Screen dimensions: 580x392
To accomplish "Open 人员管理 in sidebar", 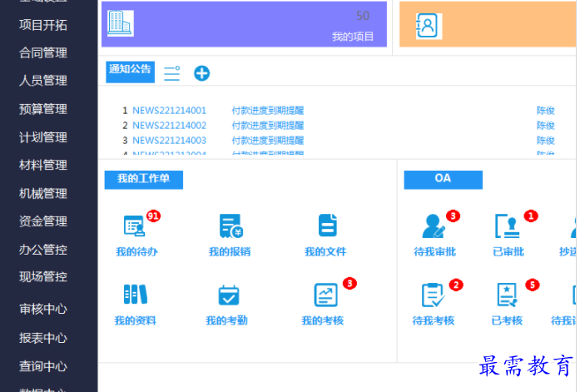I will (x=43, y=80).
